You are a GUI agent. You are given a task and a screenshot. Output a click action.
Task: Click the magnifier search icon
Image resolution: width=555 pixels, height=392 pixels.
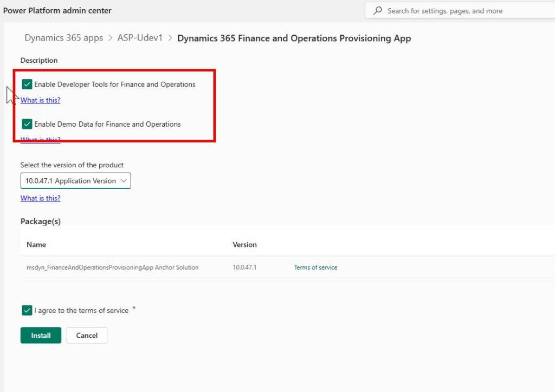(x=377, y=11)
